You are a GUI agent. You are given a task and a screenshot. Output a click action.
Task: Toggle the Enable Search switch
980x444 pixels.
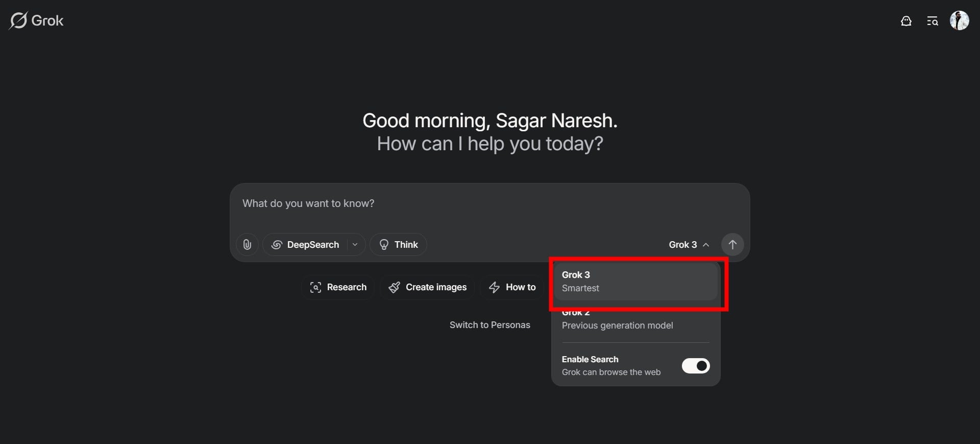(x=696, y=366)
